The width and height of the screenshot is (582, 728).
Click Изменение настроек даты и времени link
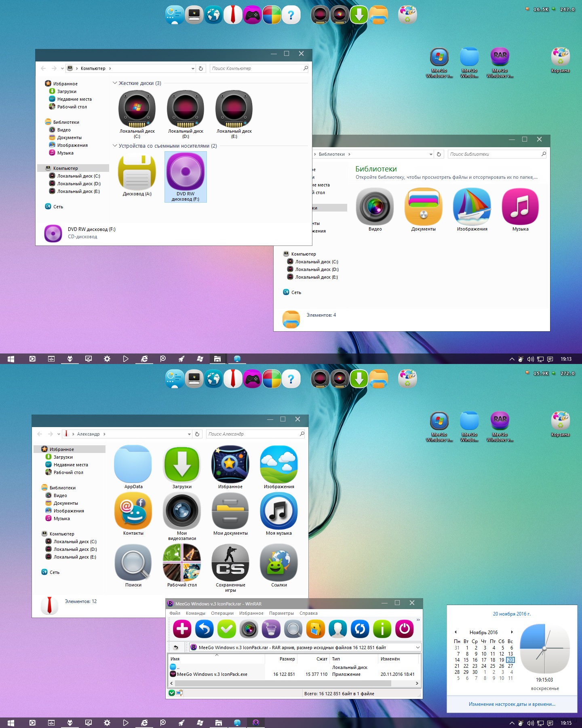(x=512, y=704)
